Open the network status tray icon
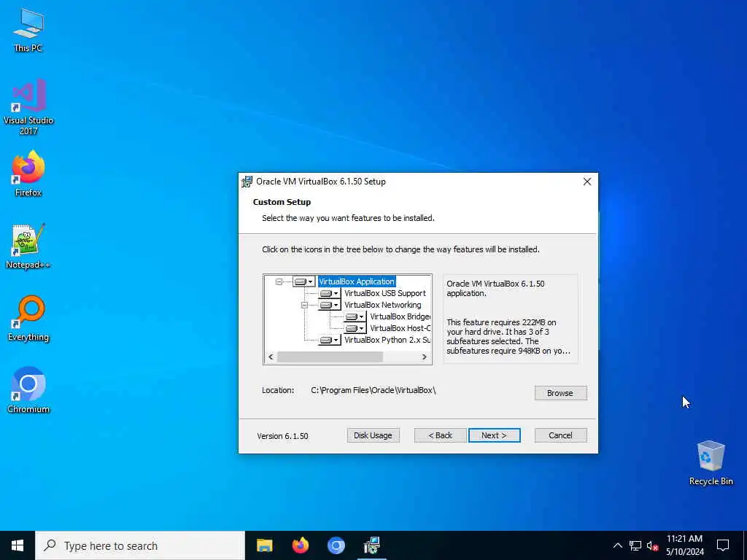Viewport: 747px width, 560px height. point(635,545)
